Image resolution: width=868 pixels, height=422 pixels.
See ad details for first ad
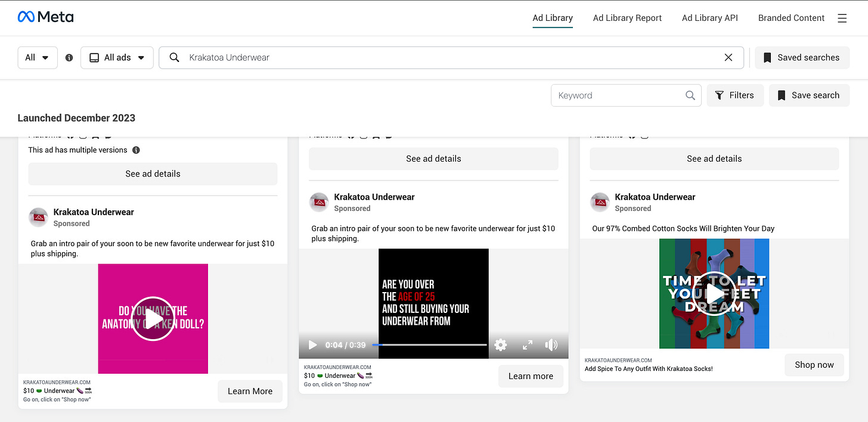153,174
